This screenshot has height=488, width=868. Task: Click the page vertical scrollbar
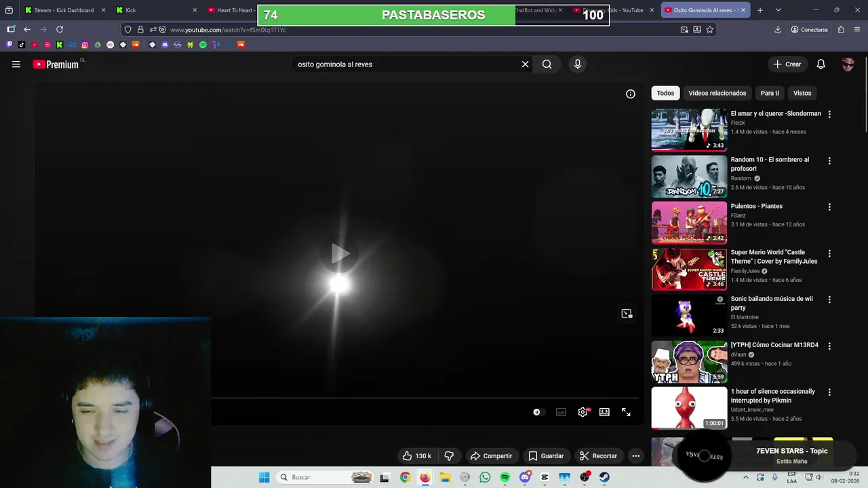[865, 95]
